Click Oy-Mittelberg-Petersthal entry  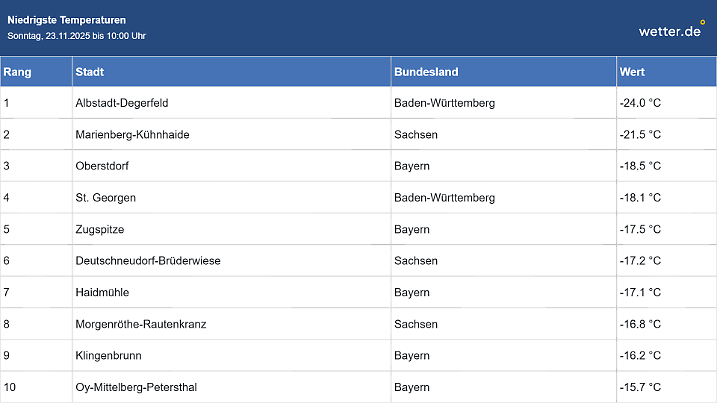click(x=136, y=387)
